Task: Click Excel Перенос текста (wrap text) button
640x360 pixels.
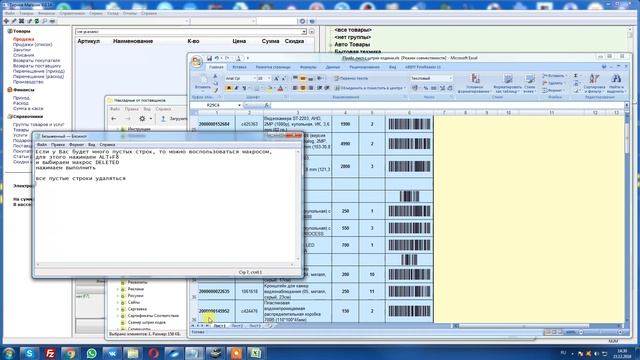Action: 351,78
